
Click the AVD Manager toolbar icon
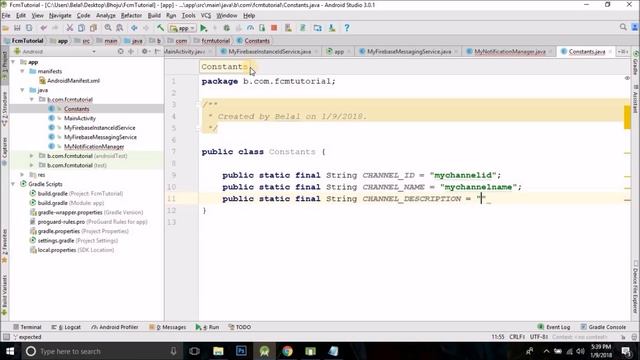click(x=288, y=28)
